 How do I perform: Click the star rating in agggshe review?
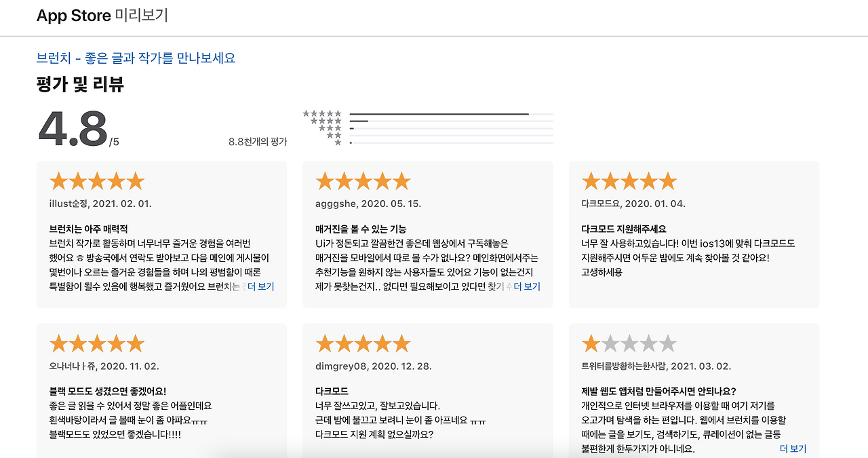coord(363,181)
